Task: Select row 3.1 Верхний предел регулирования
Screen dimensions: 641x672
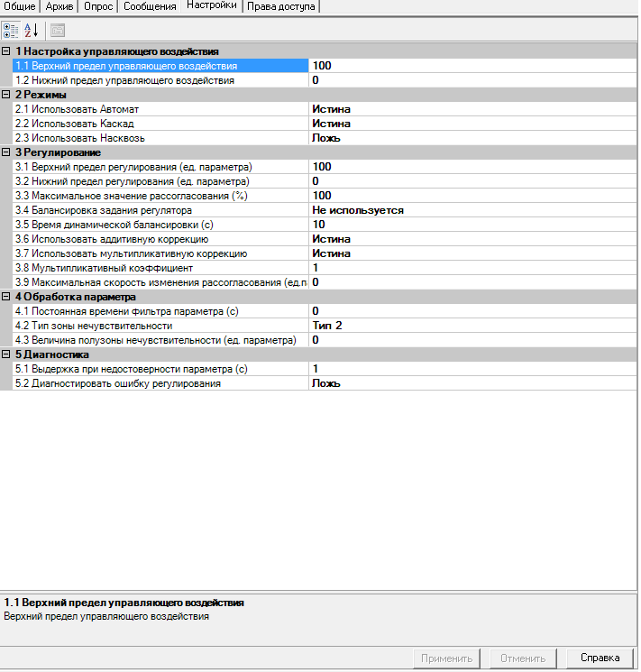Action: [x=160, y=167]
